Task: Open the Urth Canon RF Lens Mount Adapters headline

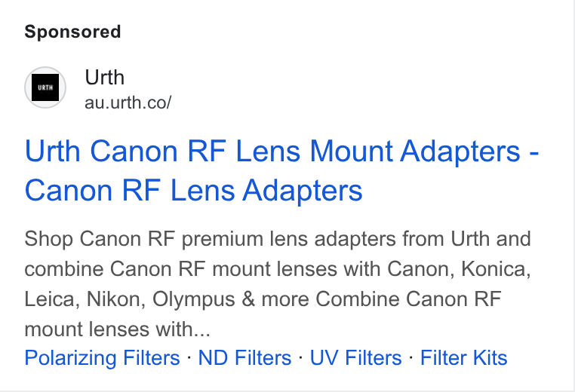Action: (281, 170)
